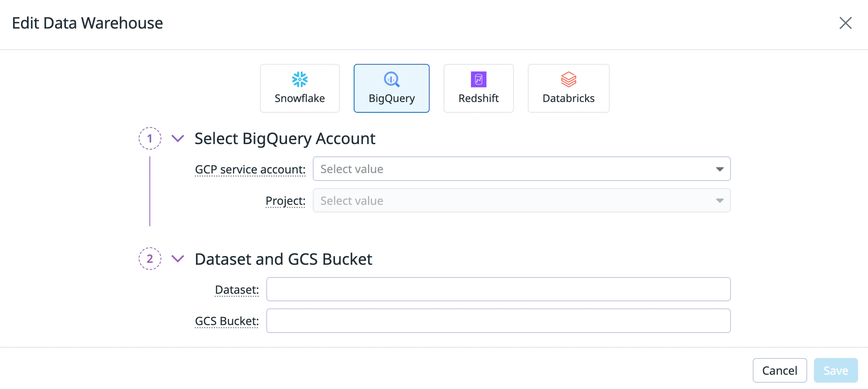Click the step 1 circle badge
Image resolution: width=868 pixels, height=389 pixels.
pos(150,139)
